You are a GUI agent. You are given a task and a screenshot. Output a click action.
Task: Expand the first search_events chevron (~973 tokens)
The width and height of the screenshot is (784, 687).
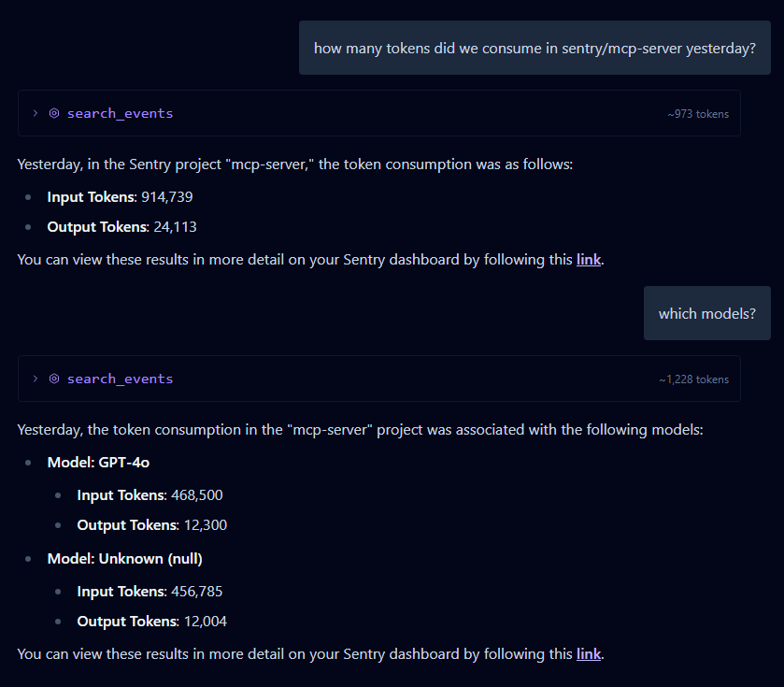pyautogui.click(x=35, y=113)
